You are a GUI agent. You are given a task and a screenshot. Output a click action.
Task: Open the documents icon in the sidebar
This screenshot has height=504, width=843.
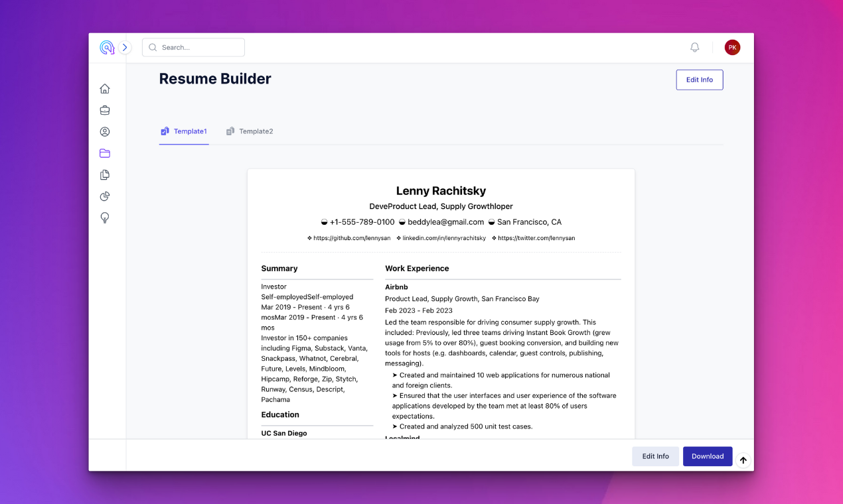coord(105,175)
